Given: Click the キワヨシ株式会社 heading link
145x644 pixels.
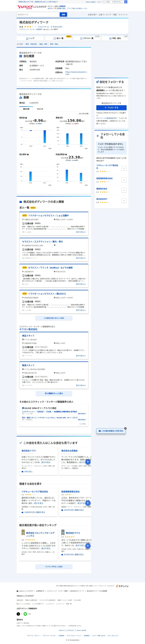Looking at the screenshot, I should pos(28,329).
